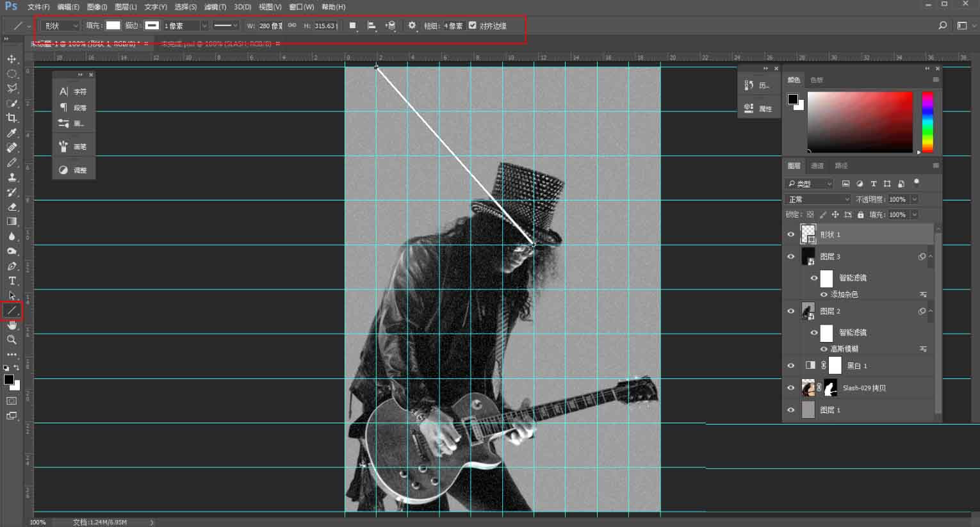This screenshot has width=980, height=527.
Task: Switch to the 色板 tab
Action: point(817,80)
